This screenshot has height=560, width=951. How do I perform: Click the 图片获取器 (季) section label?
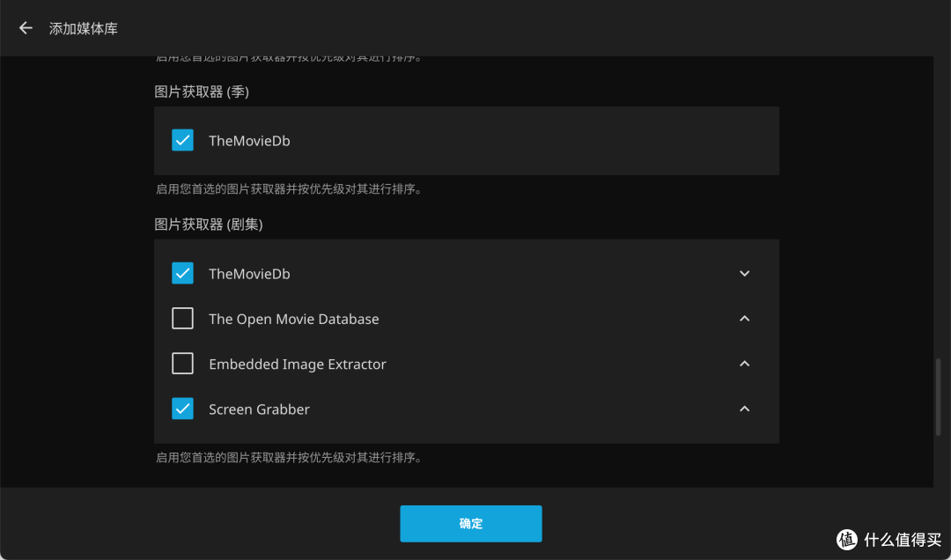coord(202,92)
